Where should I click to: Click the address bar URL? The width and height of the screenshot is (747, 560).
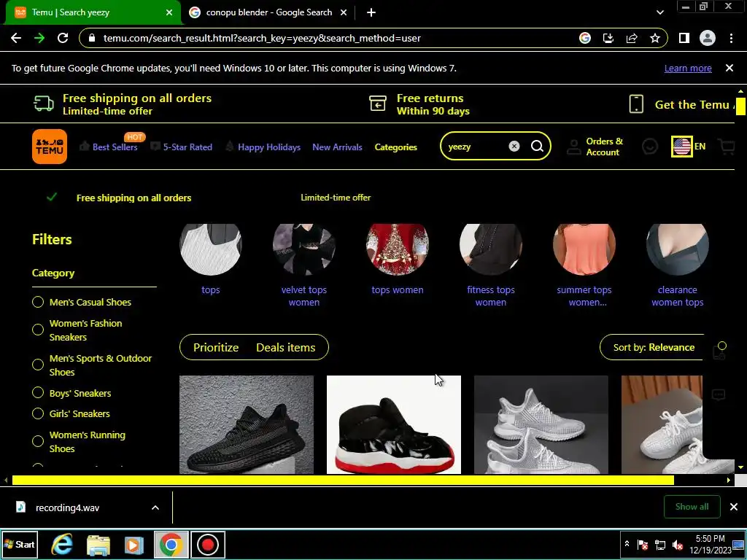262,38
